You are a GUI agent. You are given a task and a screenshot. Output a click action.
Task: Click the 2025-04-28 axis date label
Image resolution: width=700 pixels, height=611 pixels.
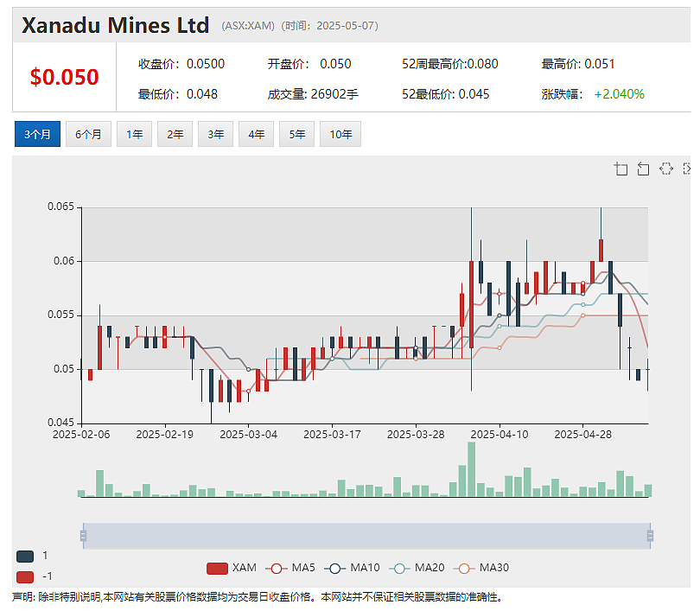(x=583, y=434)
